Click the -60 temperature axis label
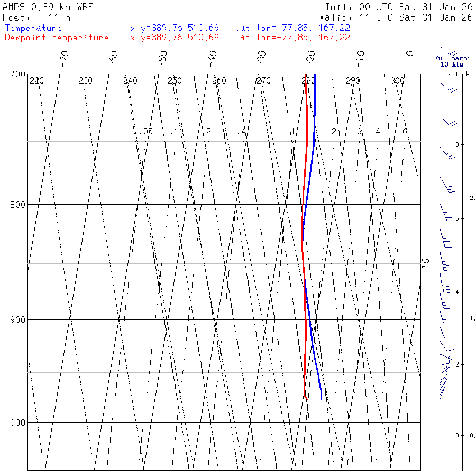The image size is (476, 476). click(114, 59)
